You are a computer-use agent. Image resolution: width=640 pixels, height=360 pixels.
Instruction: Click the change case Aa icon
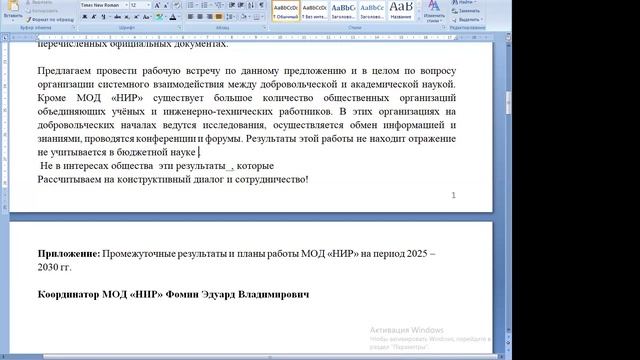(146, 17)
